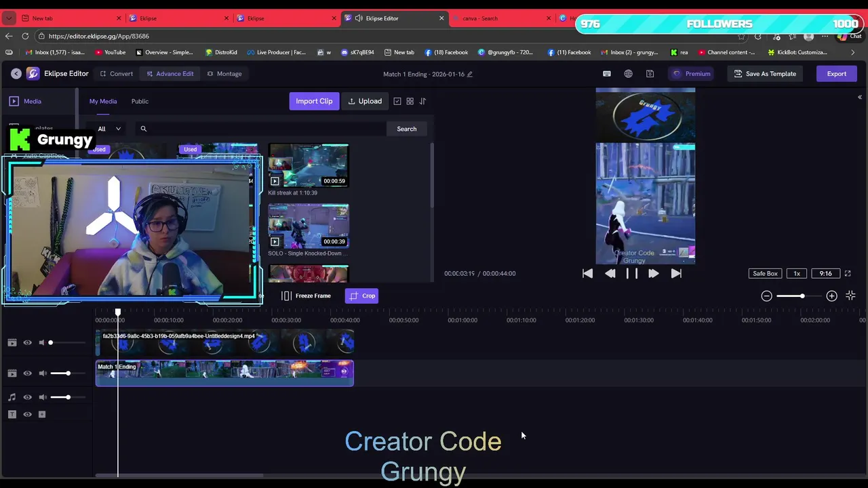Open the 9:16 aspect ratio selector
This screenshot has height=488, width=868.
coord(825,273)
